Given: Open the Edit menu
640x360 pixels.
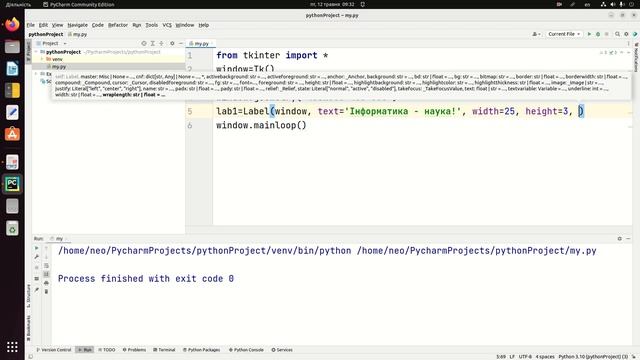Looking at the screenshot, I should [43, 25].
